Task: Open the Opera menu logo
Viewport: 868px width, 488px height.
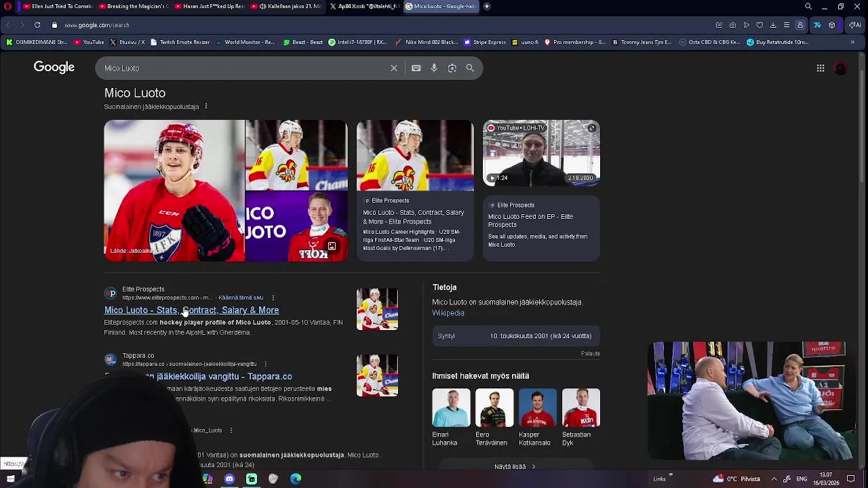Action: 8,7
